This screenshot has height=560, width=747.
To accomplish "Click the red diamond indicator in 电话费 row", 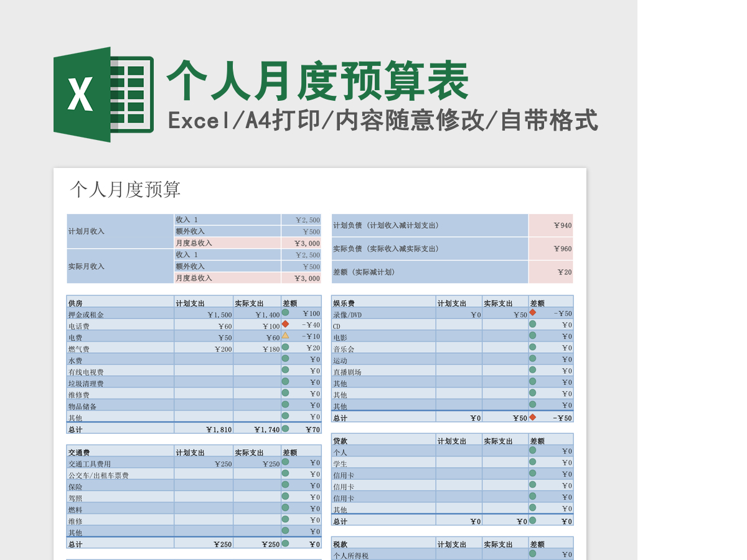I will [285, 324].
